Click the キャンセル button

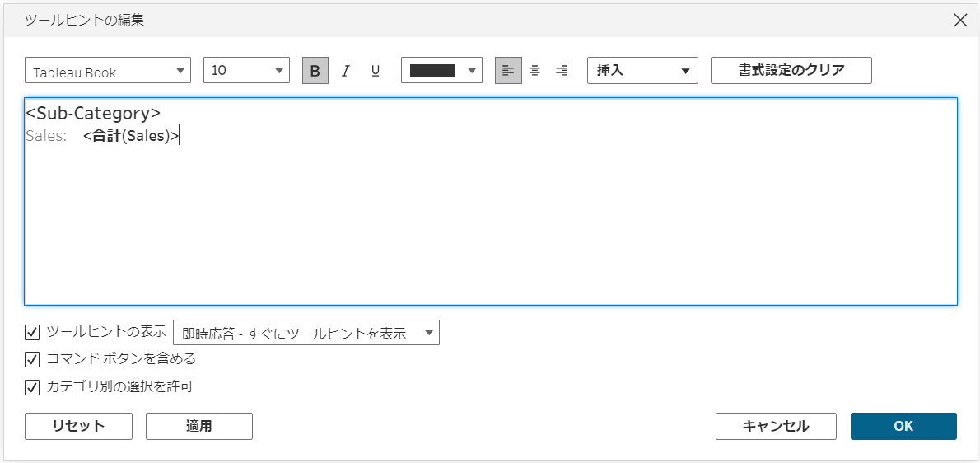click(x=777, y=426)
